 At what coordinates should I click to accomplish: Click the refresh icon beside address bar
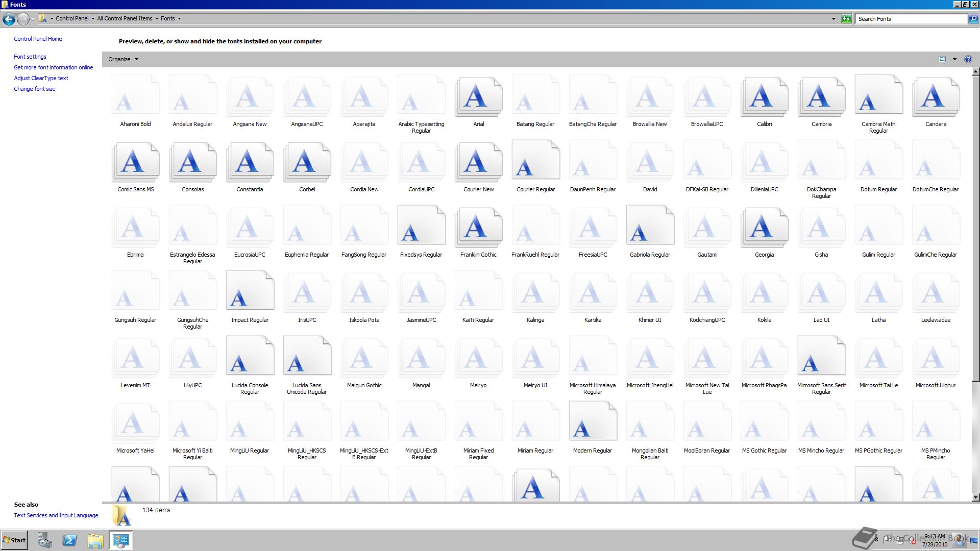846,19
